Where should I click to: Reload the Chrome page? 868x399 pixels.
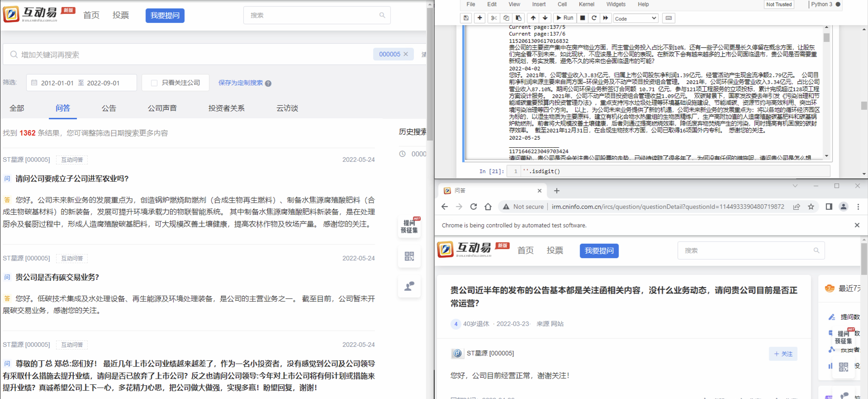pos(473,207)
